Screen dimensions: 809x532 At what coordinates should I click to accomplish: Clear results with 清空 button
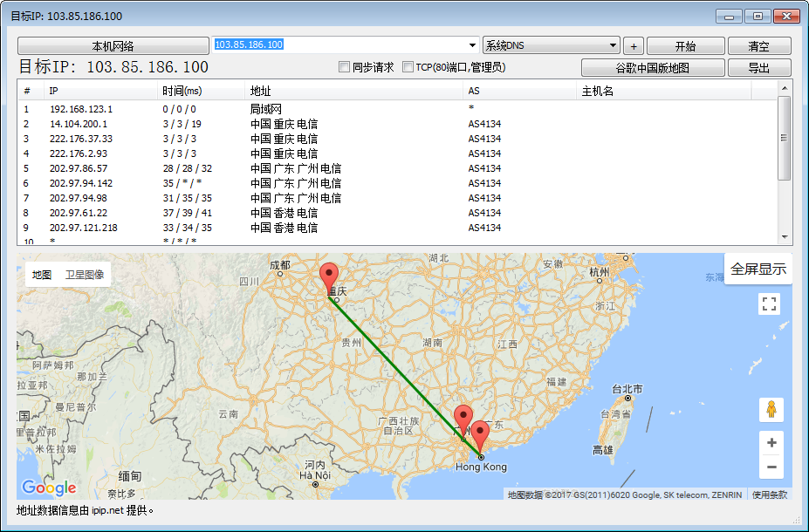[759, 46]
